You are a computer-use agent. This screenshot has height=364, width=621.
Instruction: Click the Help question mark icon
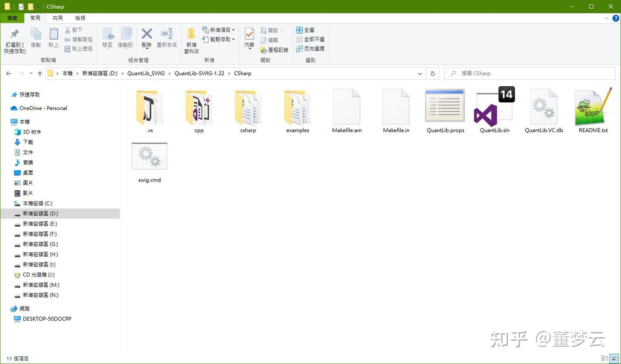coord(616,18)
